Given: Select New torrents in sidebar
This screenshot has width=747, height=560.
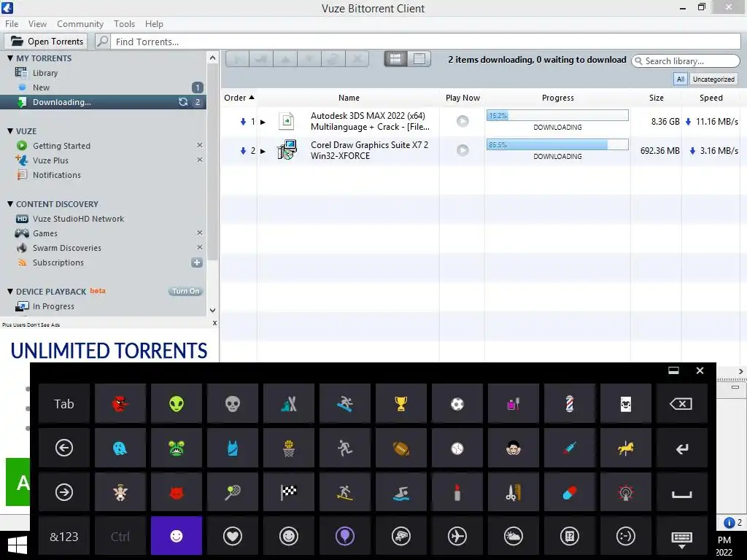Looking at the screenshot, I should pos(41,87).
